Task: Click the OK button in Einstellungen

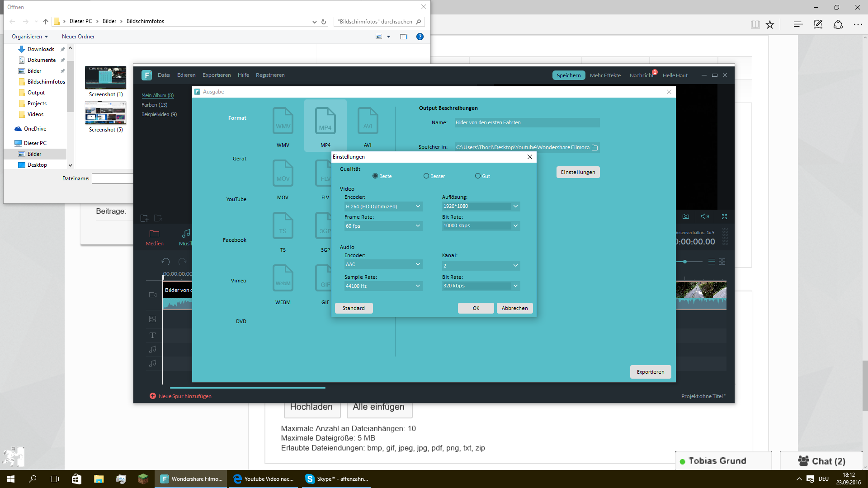Action: click(476, 308)
